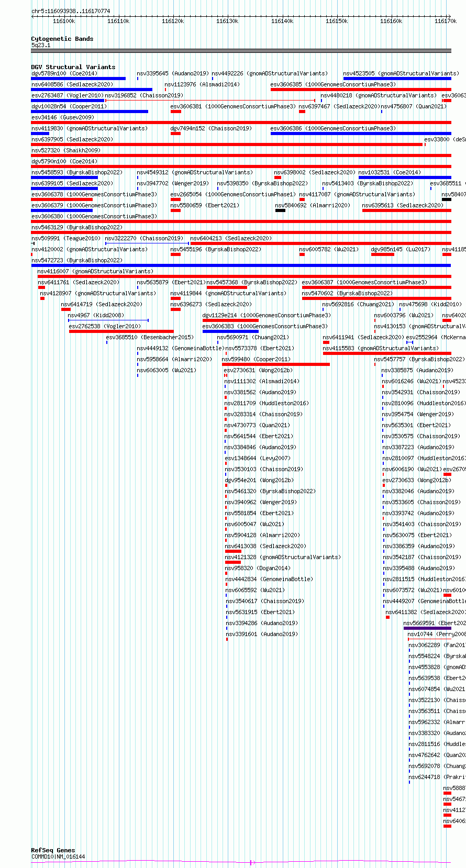Select variant nsv5472723 (ByrskaBishop2022)
The image size is (466, 868).
[77, 260]
